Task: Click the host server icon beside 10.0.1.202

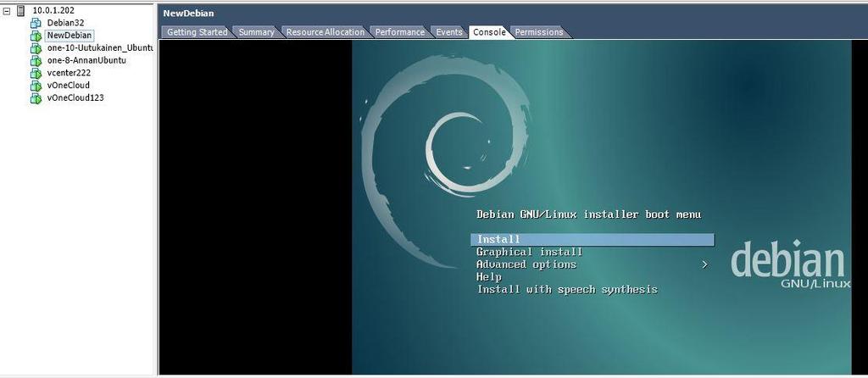Action: [21, 10]
